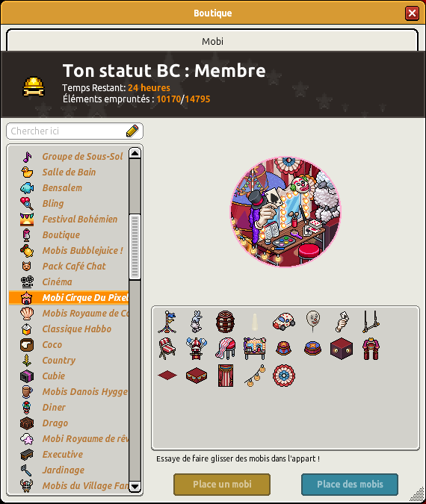Click the category list scroll-down arrow
This screenshot has height=504, width=426.
click(x=135, y=486)
